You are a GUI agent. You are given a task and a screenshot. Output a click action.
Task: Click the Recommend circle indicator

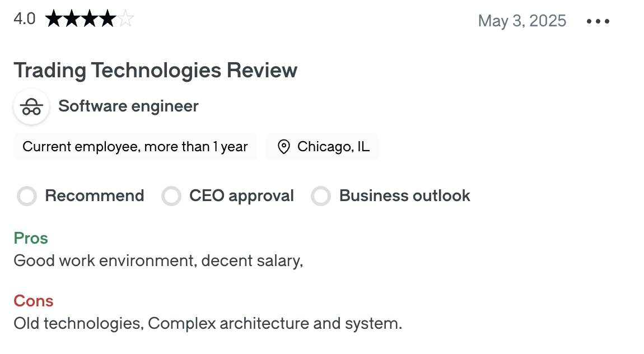pos(27,197)
